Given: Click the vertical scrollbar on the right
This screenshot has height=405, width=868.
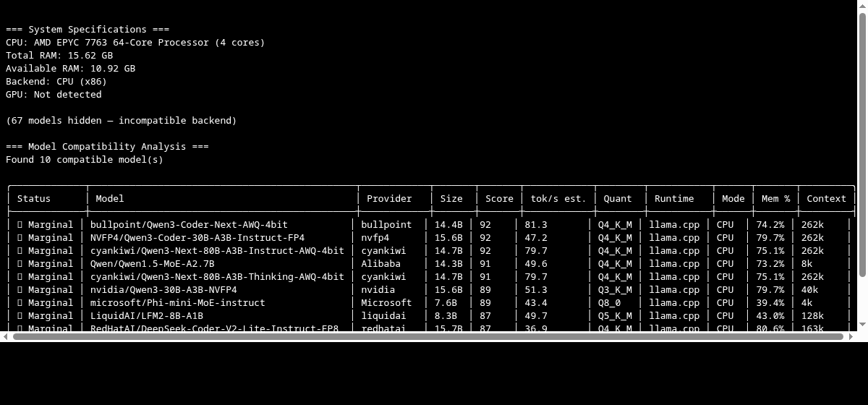Looking at the screenshot, I should pos(862,145).
